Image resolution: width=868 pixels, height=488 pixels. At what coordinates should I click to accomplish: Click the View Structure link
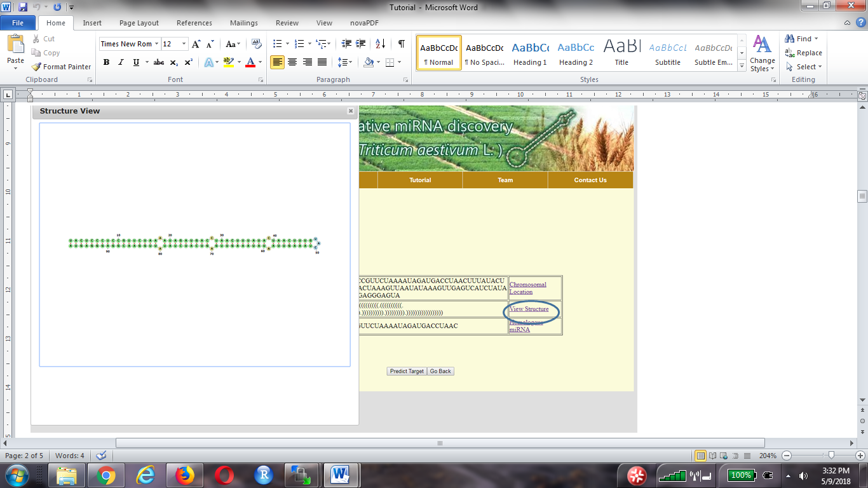(x=529, y=309)
